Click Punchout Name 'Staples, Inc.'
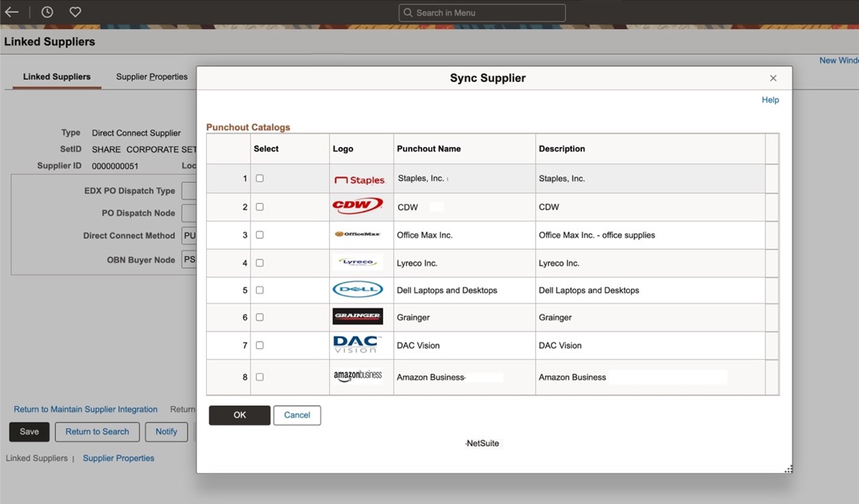859x504 pixels. (421, 178)
